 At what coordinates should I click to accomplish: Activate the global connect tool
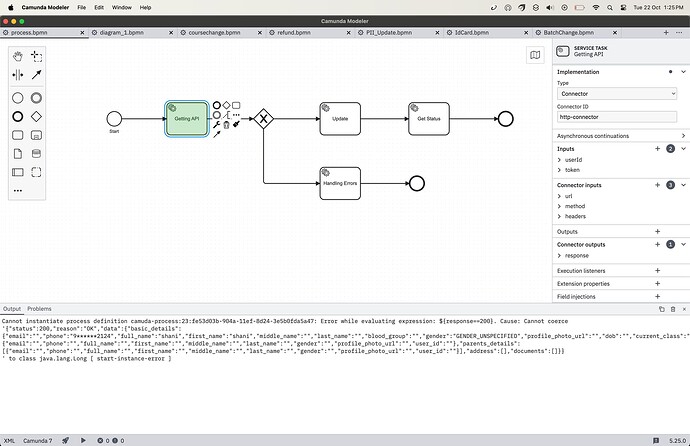pos(37,75)
